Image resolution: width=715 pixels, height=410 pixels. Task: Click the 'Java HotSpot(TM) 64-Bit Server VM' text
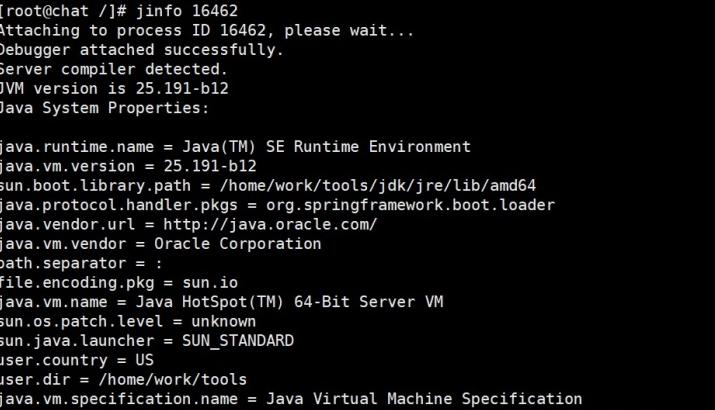point(290,302)
